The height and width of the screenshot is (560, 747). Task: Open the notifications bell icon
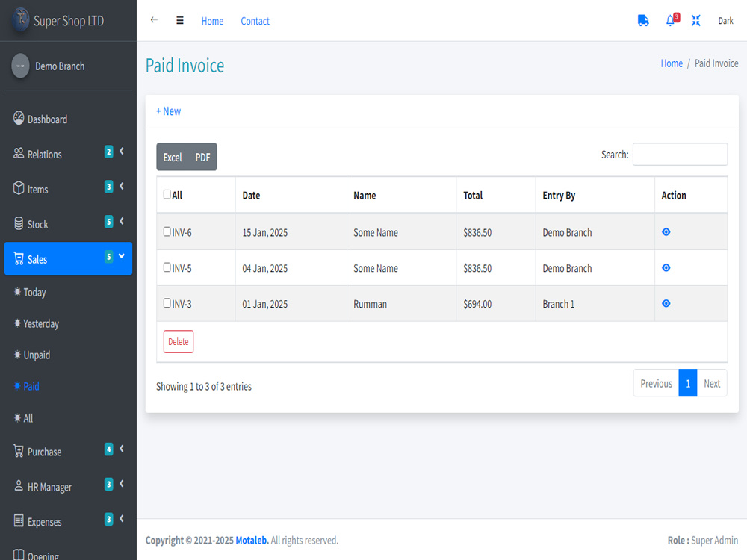[670, 20]
